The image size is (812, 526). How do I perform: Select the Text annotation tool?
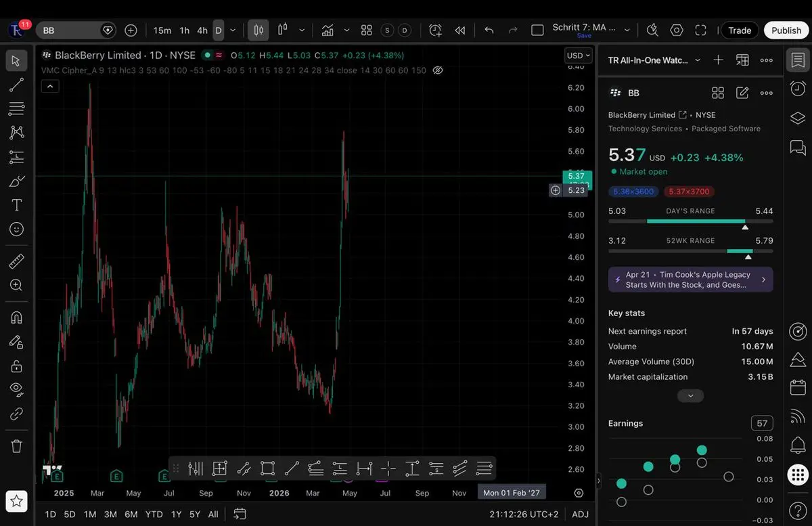(x=17, y=205)
